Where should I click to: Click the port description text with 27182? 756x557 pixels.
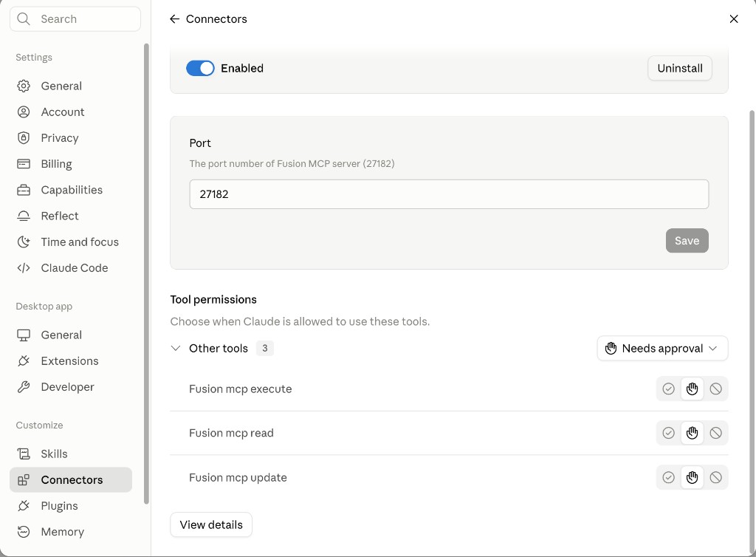tap(292, 163)
